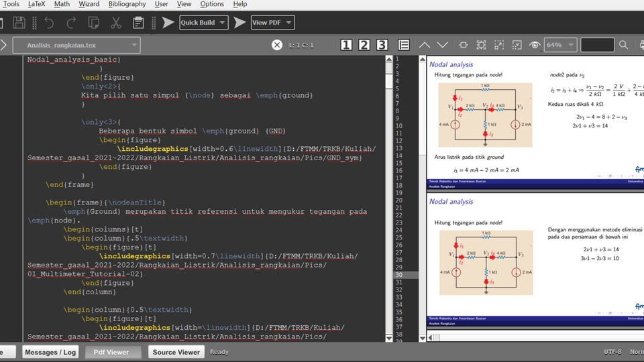Click the UTF-8 encoding status entry
Image resolution: width=644 pixels, height=362 pixels.
point(612,352)
